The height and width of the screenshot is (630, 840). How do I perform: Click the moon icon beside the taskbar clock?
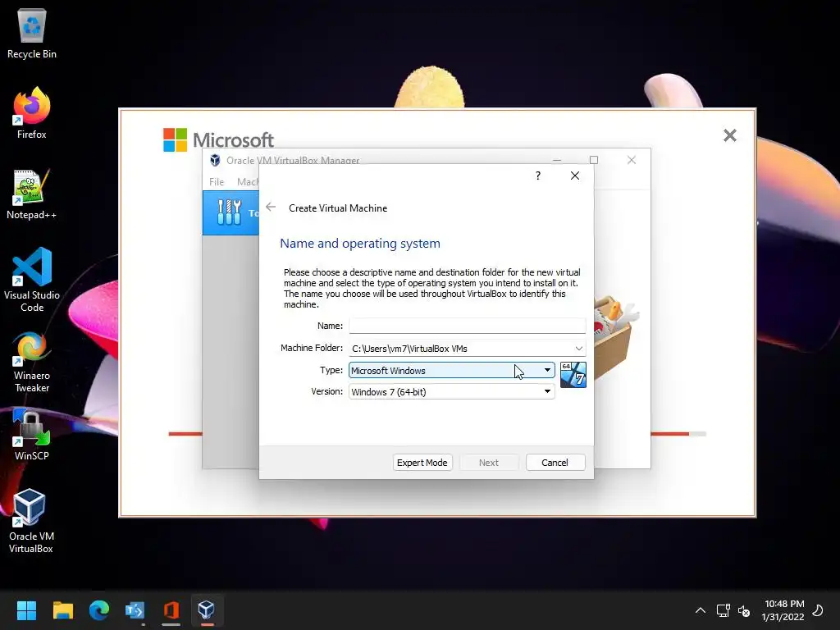[x=818, y=610]
